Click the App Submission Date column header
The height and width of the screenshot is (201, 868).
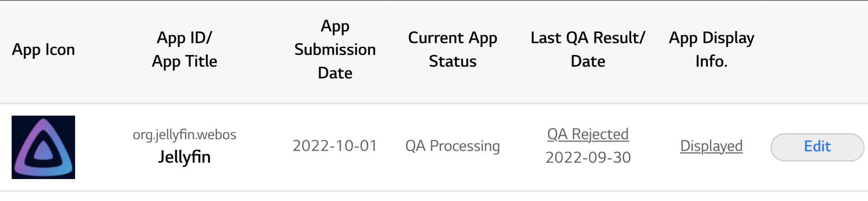coord(335,50)
